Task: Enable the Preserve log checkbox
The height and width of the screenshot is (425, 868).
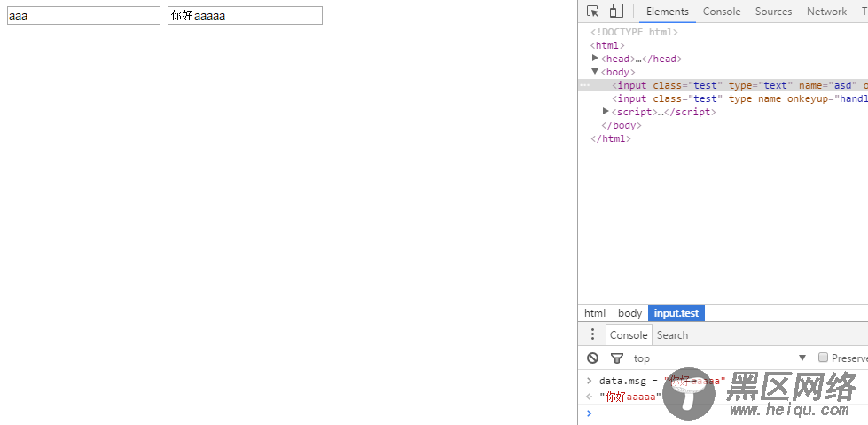Action: 823,358
